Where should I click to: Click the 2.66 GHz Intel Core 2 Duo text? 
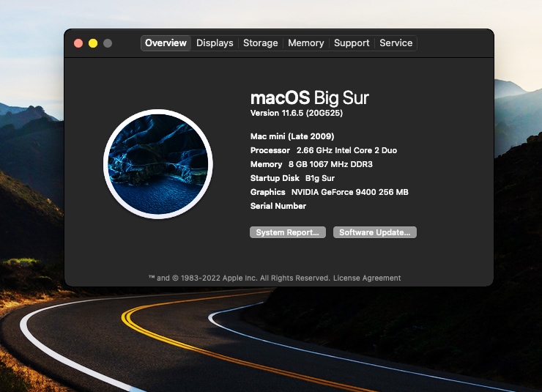tap(346, 150)
